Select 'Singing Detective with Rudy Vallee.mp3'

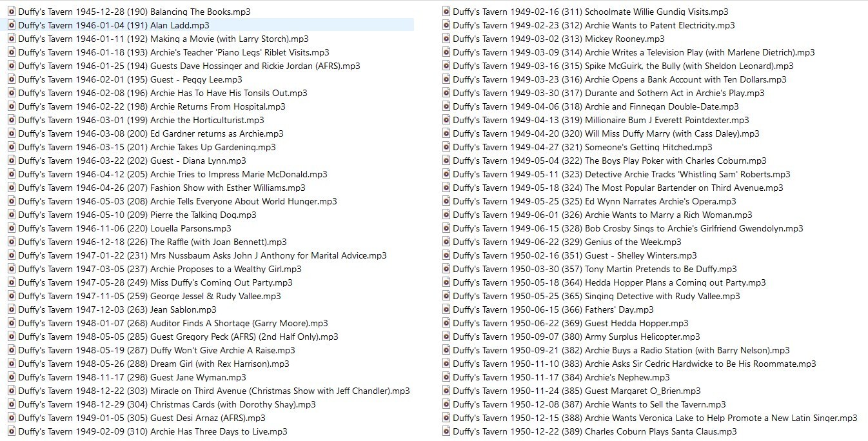tap(597, 296)
